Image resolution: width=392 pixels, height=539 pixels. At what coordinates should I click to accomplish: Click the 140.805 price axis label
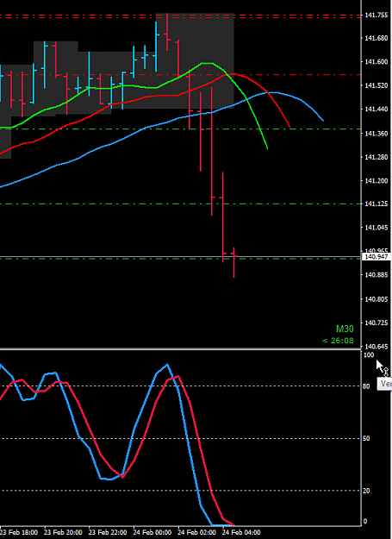click(376, 299)
